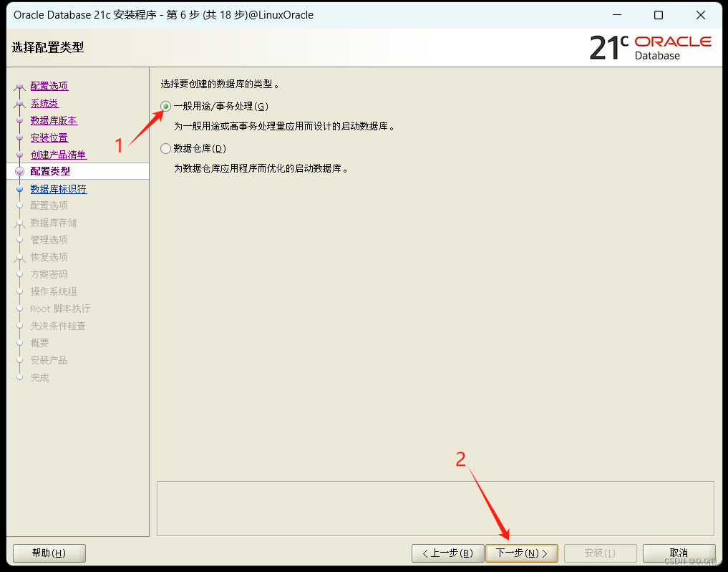Click the 完成 step at the bottom

39,377
